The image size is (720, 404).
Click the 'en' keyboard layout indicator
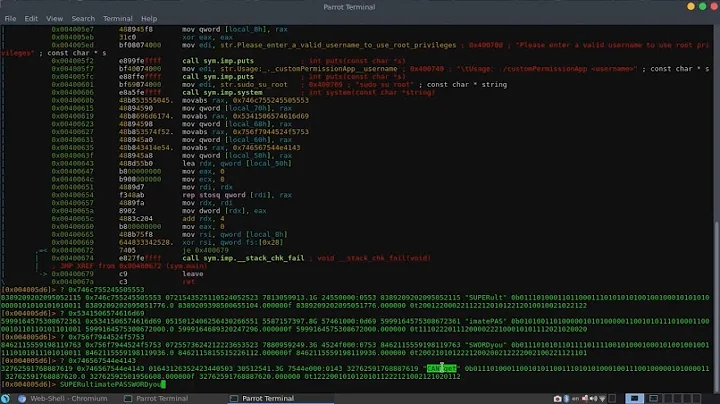tap(575, 398)
